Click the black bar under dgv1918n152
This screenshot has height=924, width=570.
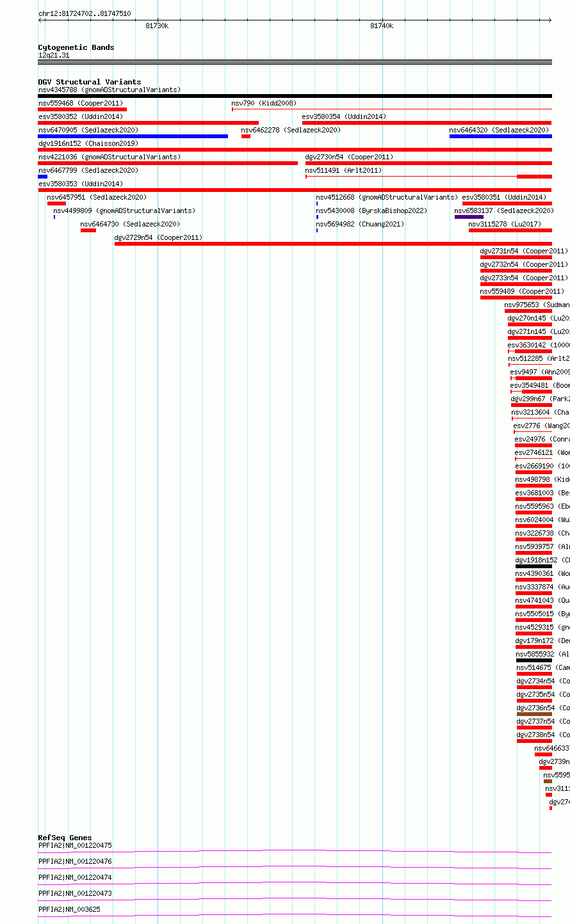[533, 566]
